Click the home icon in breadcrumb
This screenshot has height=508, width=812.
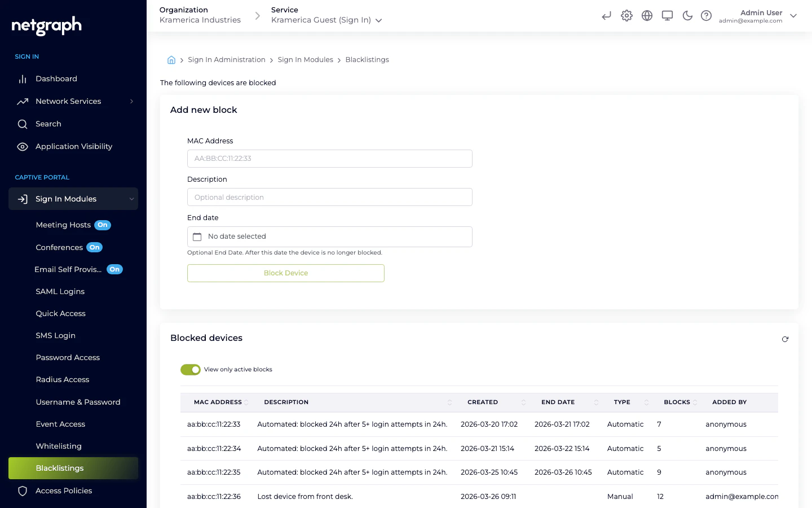click(171, 59)
